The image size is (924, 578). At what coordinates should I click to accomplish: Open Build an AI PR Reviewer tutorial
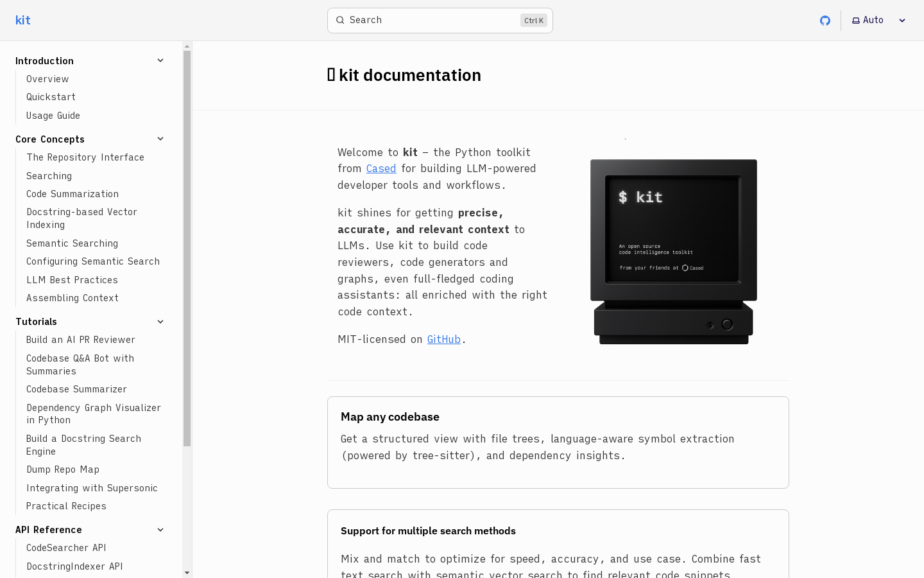(x=81, y=340)
